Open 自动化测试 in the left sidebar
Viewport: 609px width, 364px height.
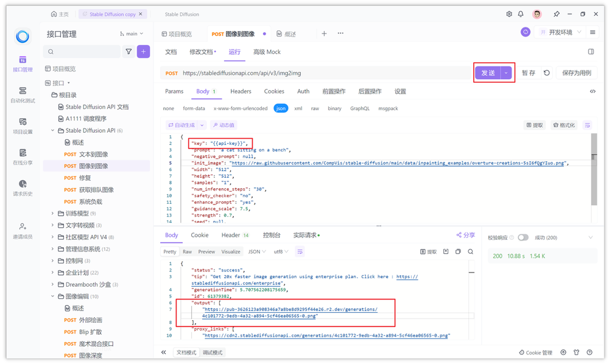tap(23, 94)
